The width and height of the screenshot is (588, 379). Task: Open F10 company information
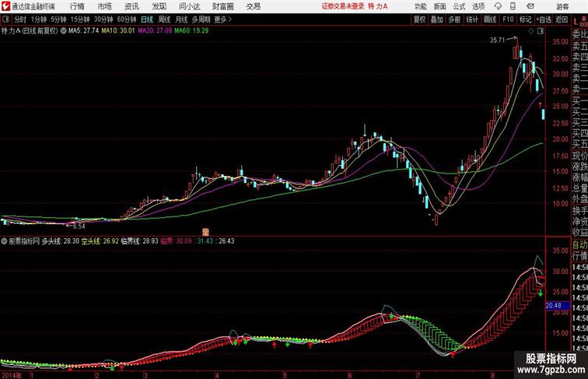508,19
